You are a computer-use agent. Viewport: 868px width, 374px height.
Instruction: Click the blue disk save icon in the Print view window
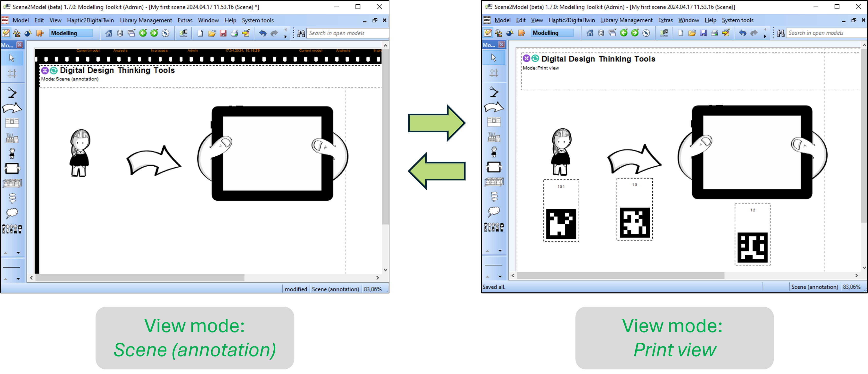[x=703, y=33]
